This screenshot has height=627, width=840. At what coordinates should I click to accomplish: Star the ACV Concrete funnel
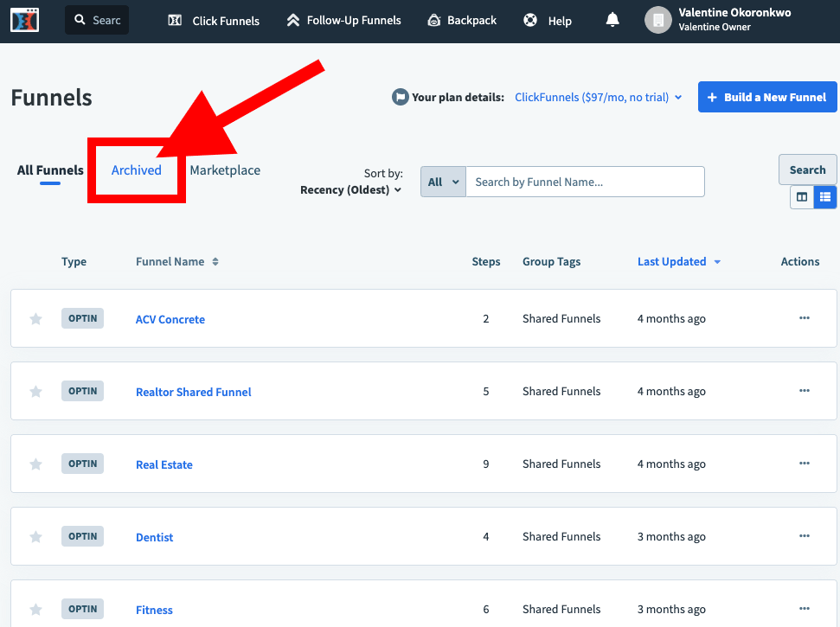tap(35, 319)
